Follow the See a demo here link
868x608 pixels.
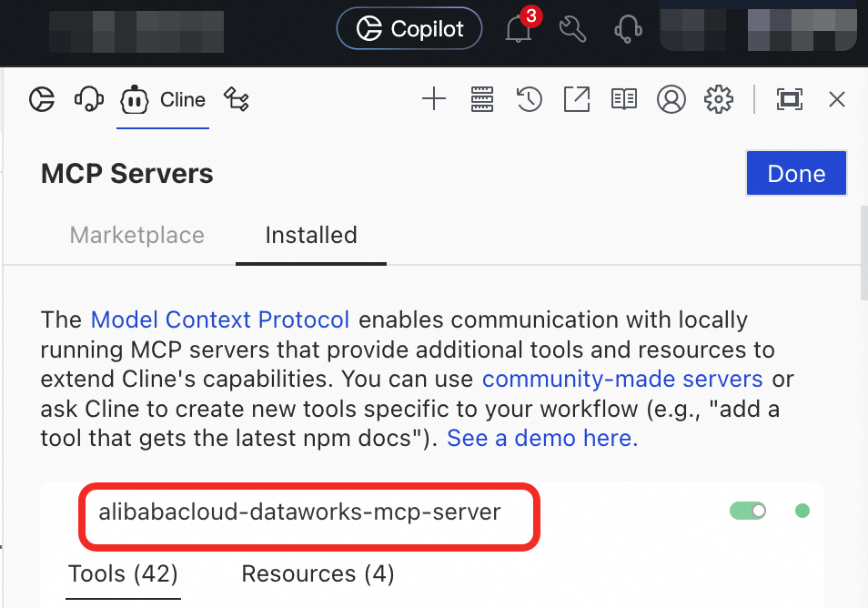542,438
